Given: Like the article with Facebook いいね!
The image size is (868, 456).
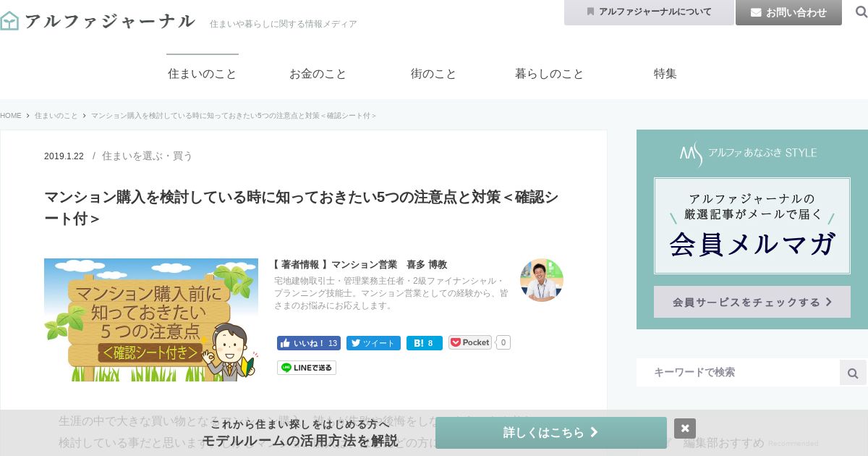Looking at the screenshot, I should pos(309,343).
